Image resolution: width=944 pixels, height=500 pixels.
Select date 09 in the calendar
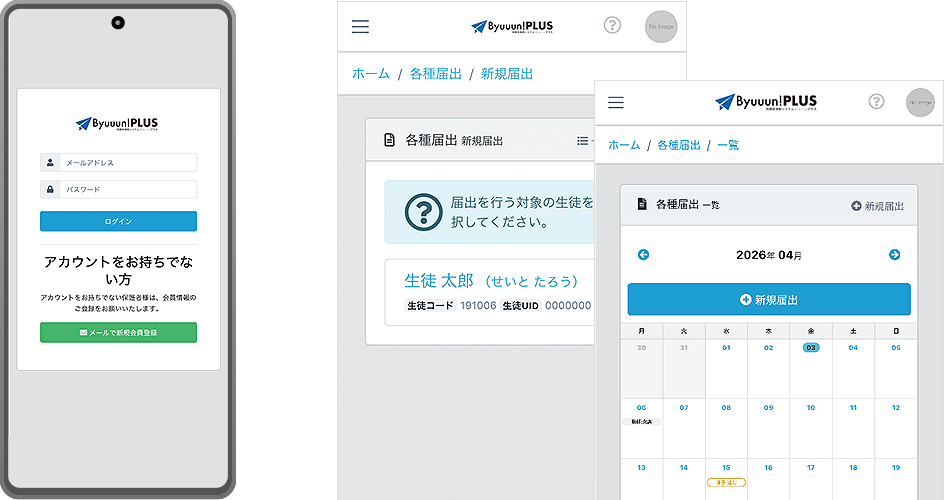pyautogui.click(x=769, y=408)
